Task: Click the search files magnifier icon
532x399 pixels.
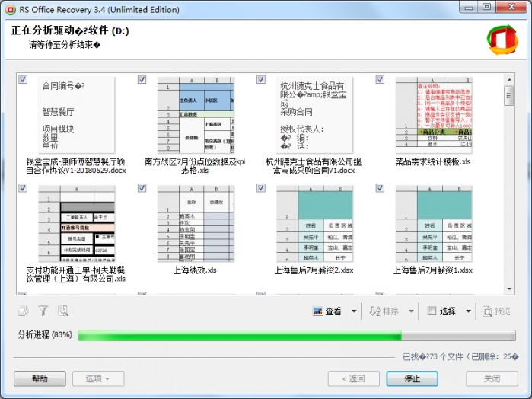Action: (63, 311)
